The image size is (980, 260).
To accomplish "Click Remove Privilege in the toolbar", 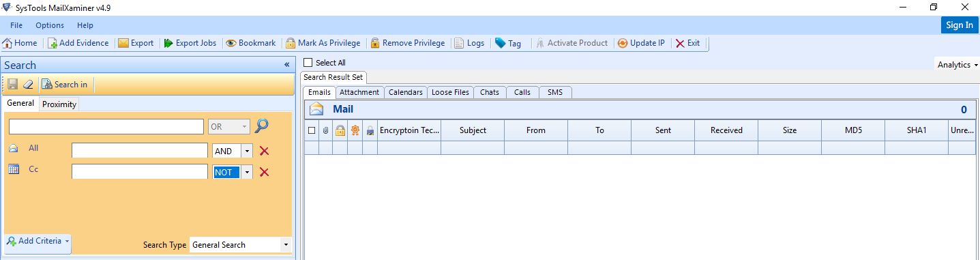I will click(407, 43).
